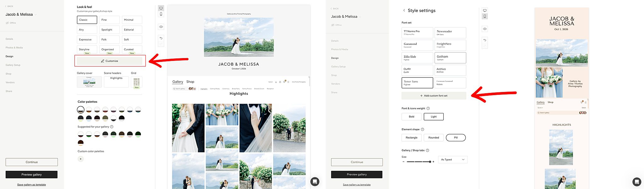Open the chat widget on Look & feel screen
The width and height of the screenshot is (644, 189).
click(x=315, y=181)
